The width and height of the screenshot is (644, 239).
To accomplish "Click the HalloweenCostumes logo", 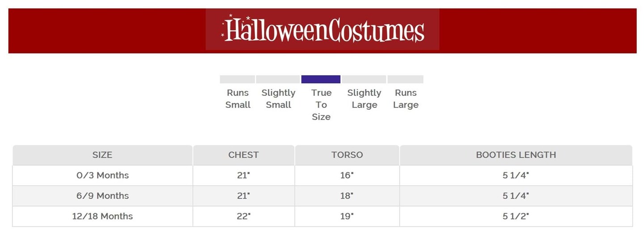I will tap(322, 30).
